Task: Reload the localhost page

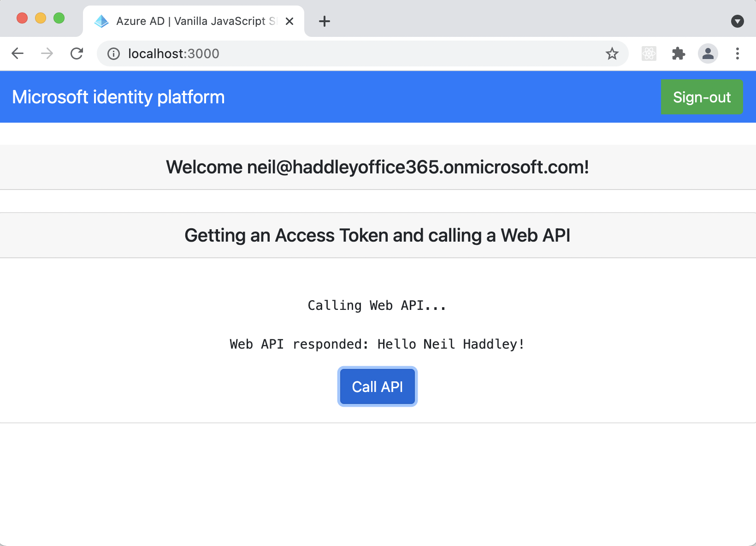Action: pyautogui.click(x=77, y=53)
